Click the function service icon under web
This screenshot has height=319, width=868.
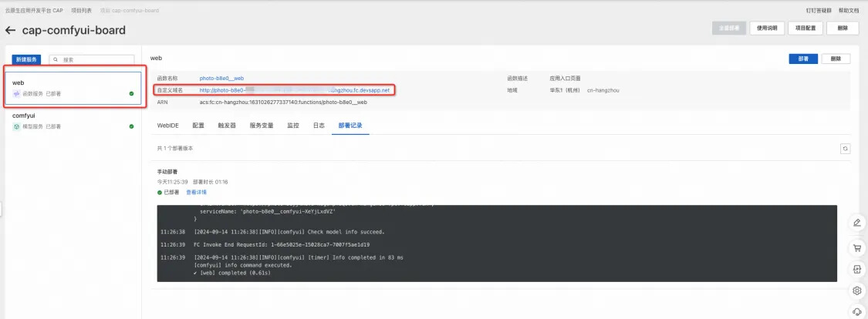tap(16, 93)
